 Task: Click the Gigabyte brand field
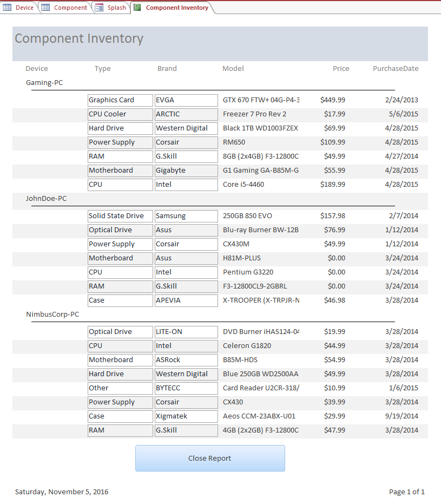(186, 171)
